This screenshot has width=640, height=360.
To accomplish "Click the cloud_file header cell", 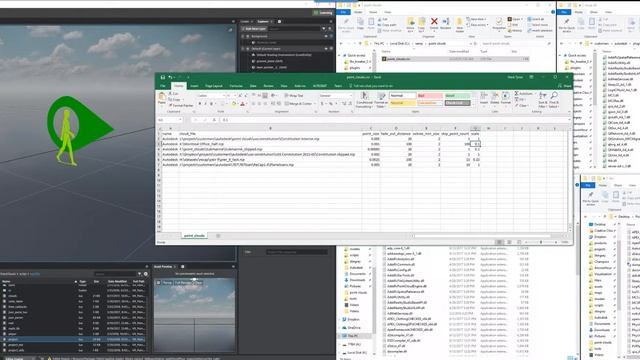I will pos(270,134).
